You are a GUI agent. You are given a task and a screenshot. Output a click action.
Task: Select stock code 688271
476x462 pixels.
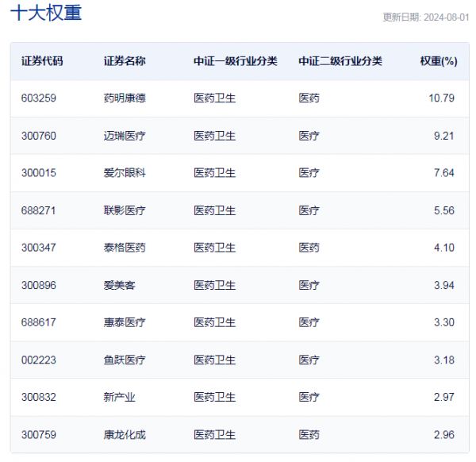tap(39, 210)
